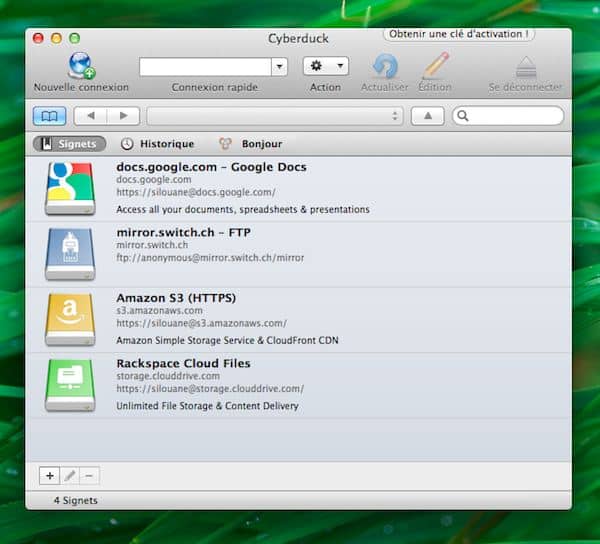Go to the parent folder with the up arrow

click(x=427, y=116)
